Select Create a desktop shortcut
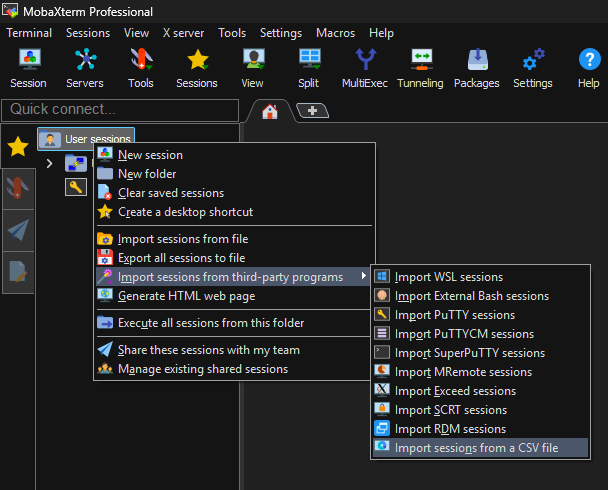The width and height of the screenshot is (608, 490). click(x=234, y=212)
